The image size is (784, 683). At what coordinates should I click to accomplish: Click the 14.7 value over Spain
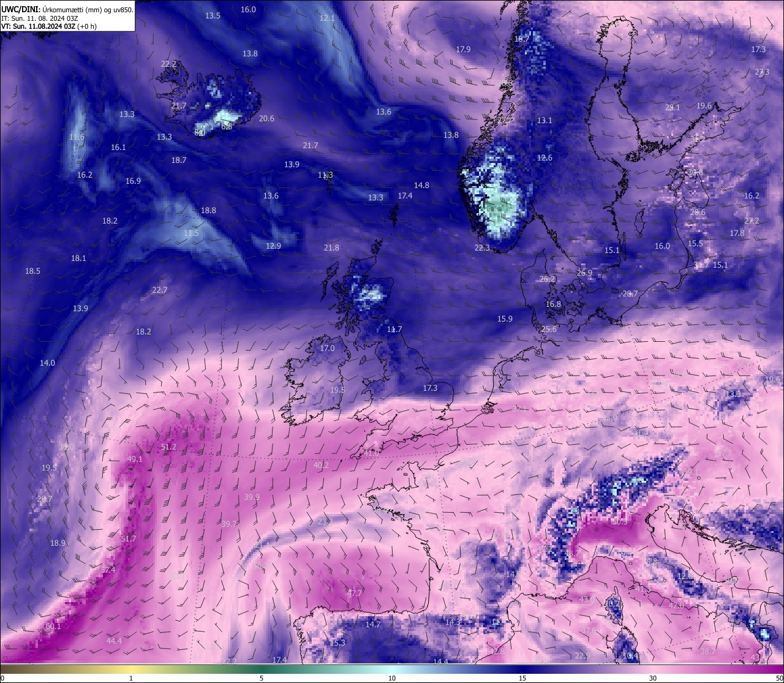coord(373,625)
